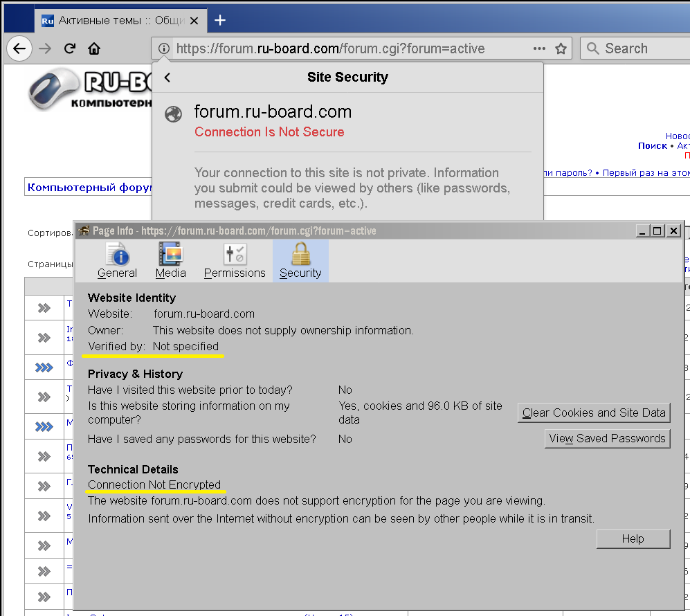Click the globe icon beside forum.ru-board.com
The image size is (690, 616).
(x=174, y=114)
